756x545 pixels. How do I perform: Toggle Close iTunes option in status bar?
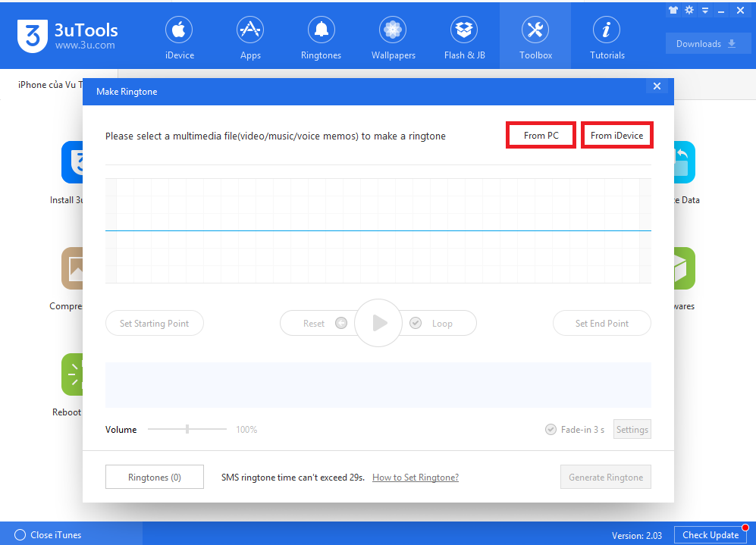pos(20,535)
